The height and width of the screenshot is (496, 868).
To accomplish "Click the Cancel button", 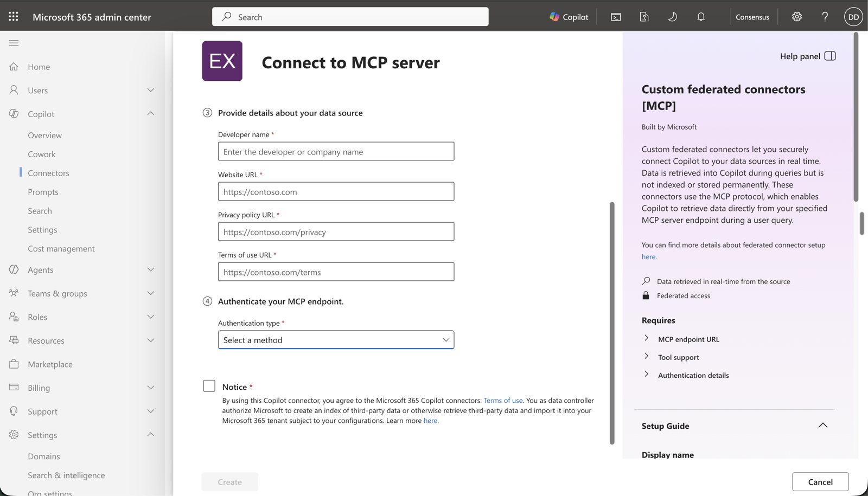I will pos(820,482).
